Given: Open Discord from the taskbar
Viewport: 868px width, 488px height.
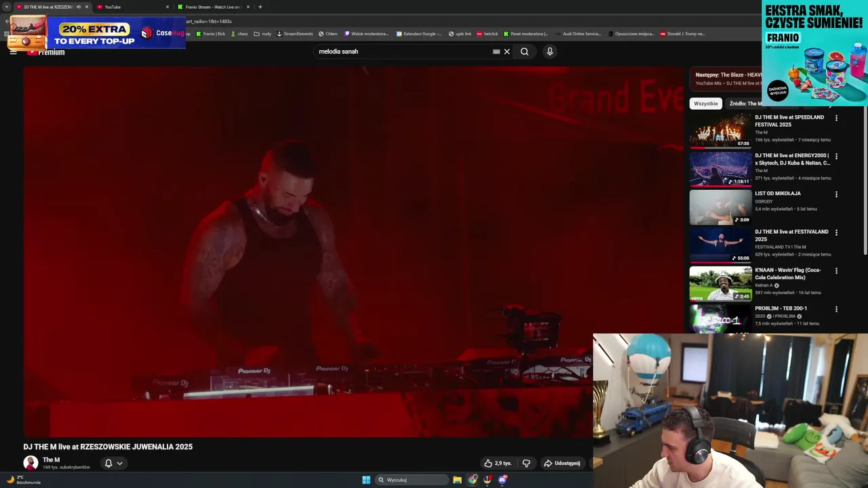Looking at the screenshot, I should point(502,480).
